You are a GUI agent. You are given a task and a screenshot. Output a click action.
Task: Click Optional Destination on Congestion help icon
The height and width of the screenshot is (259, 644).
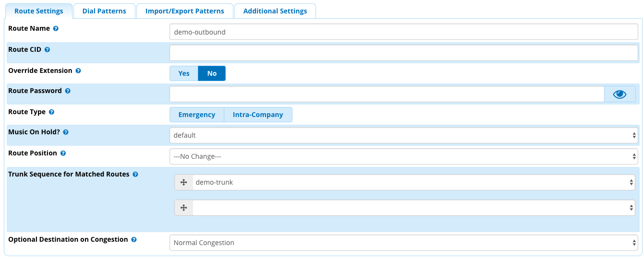pos(134,239)
